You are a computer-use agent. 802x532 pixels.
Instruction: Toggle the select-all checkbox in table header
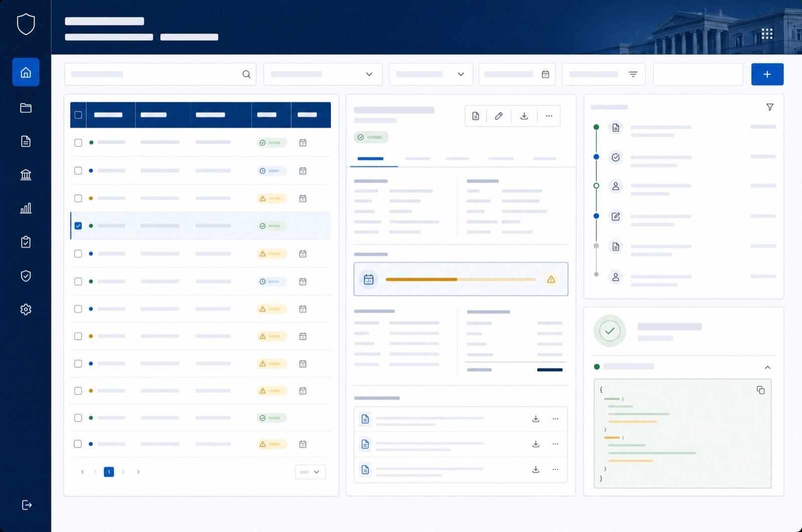(x=78, y=115)
